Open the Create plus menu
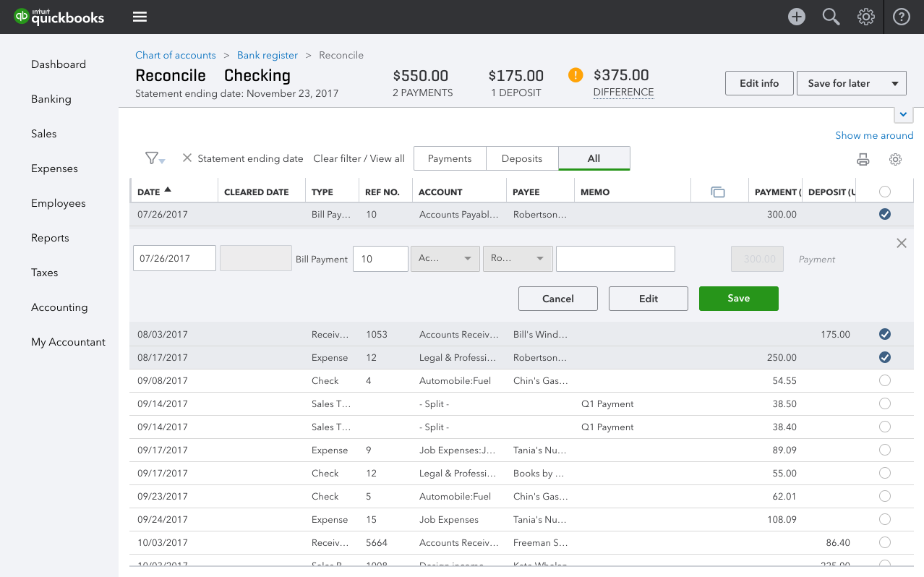The width and height of the screenshot is (924, 577). coord(797,17)
